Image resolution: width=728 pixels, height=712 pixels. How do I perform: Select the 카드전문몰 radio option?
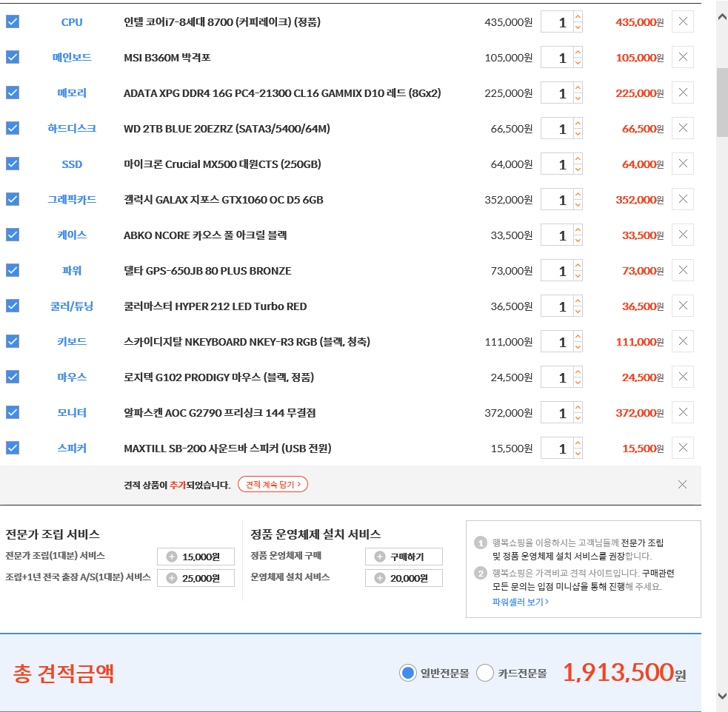click(484, 673)
